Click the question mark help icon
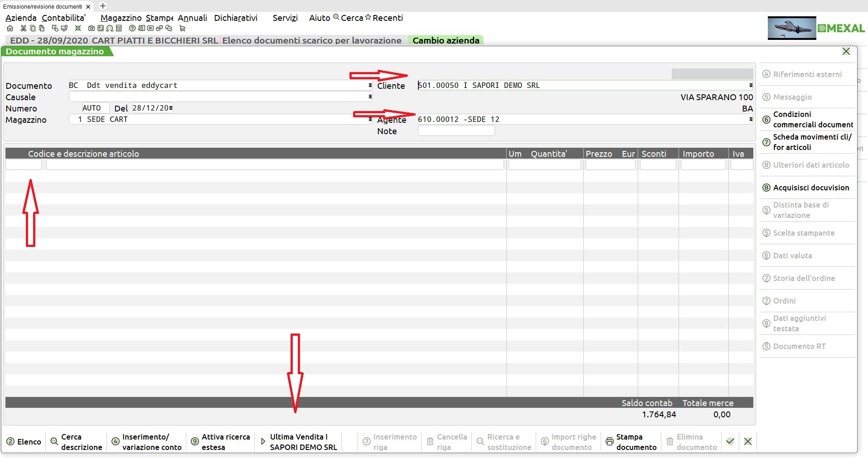 pos(132,28)
